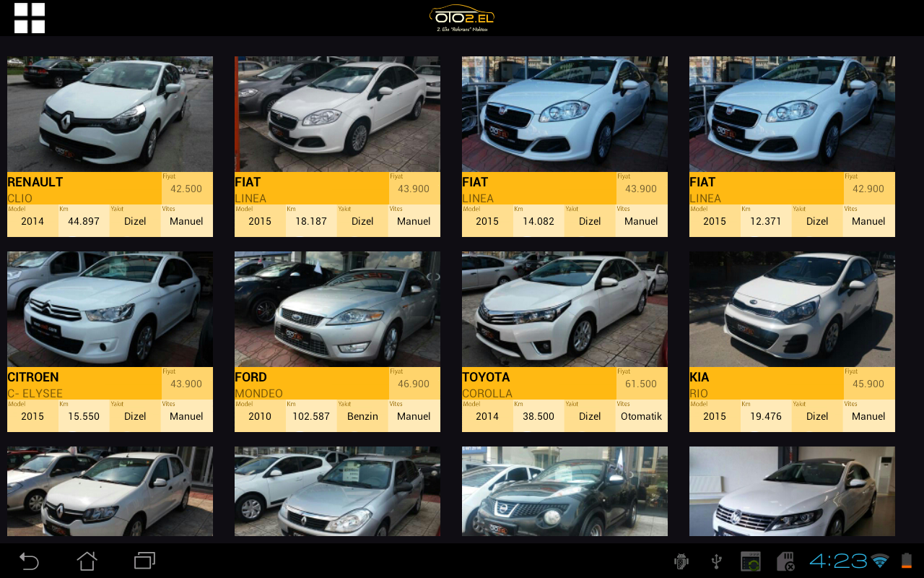Open Fiat Linea photo with 14.082 km
Viewport: 924px width, 578px height.
click(x=565, y=114)
